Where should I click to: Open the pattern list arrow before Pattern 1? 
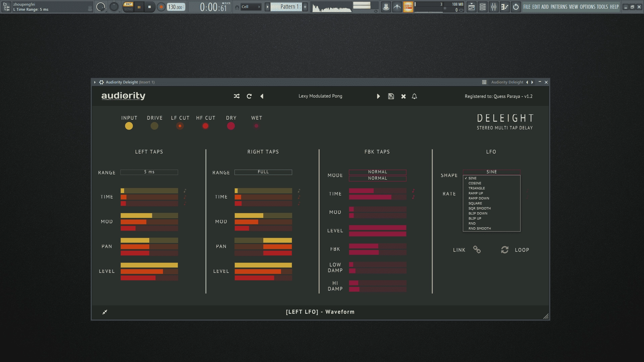click(268, 7)
